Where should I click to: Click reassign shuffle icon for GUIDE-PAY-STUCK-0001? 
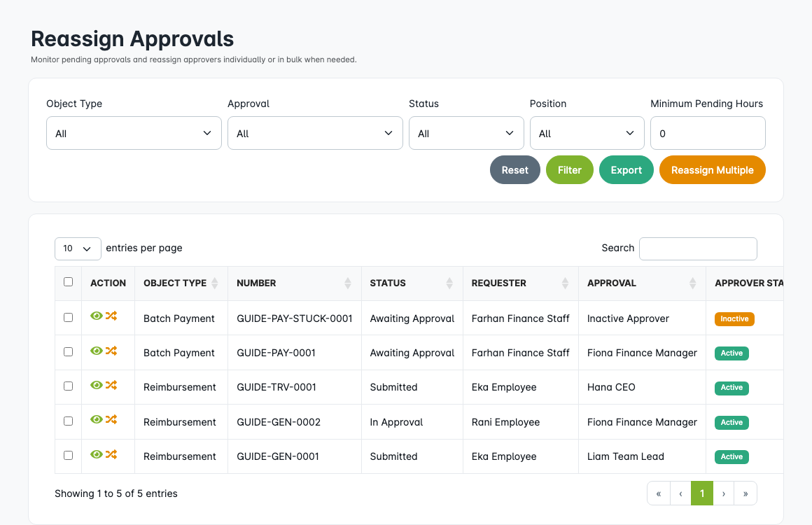[111, 316]
